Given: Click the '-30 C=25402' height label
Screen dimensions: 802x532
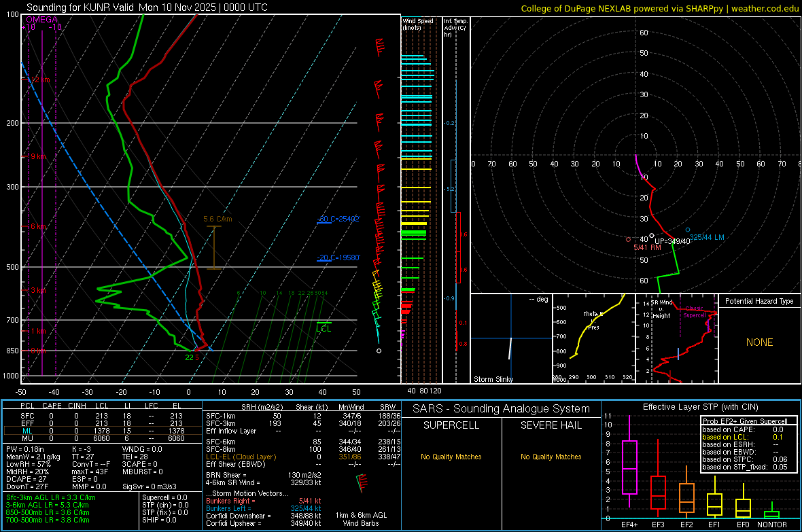Looking at the screenshot, I should click(338, 219).
